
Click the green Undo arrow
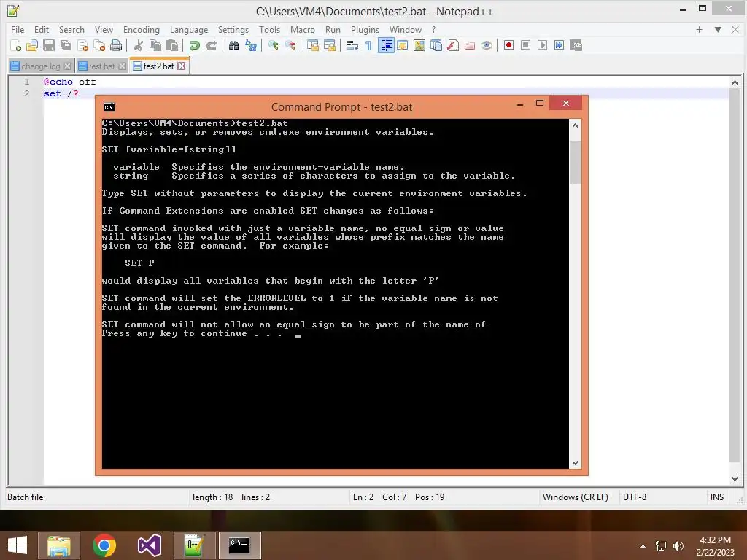pos(194,45)
